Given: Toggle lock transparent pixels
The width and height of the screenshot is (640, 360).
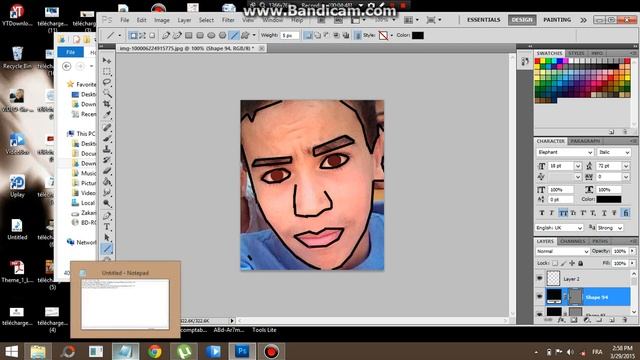Looking at the screenshot, I should pyautogui.click(x=555, y=263).
